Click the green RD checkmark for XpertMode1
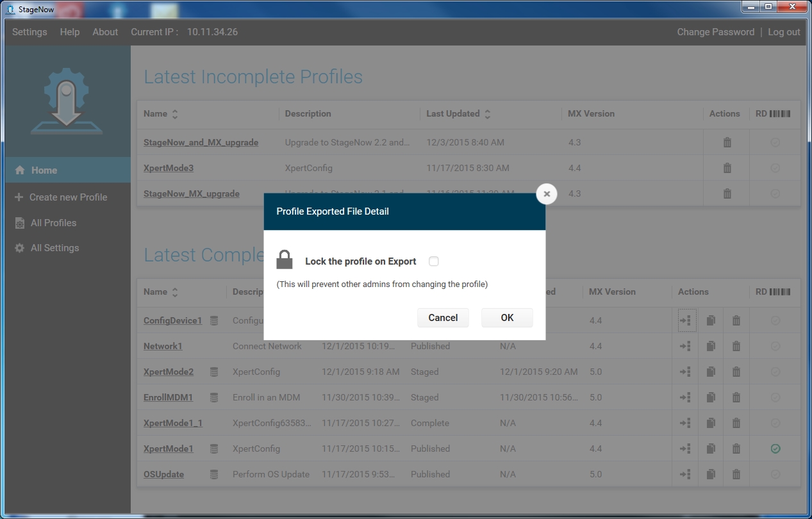The width and height of the screenshot is (812, 519). pyautogui.click(x=775, y=449)
